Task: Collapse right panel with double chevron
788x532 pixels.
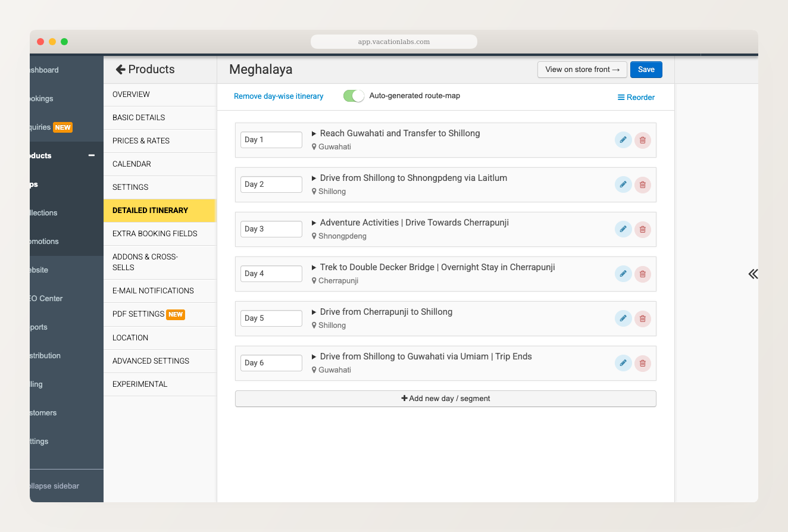Action: point(753,274)
